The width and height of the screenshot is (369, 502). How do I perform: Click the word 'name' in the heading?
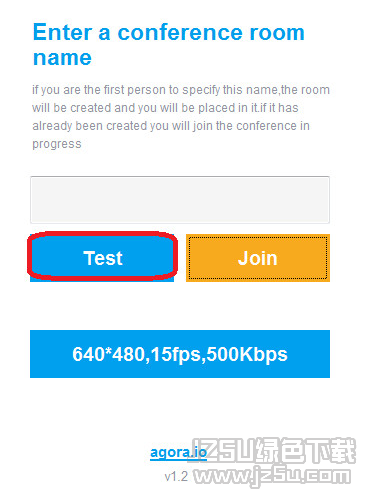(62, 58)
